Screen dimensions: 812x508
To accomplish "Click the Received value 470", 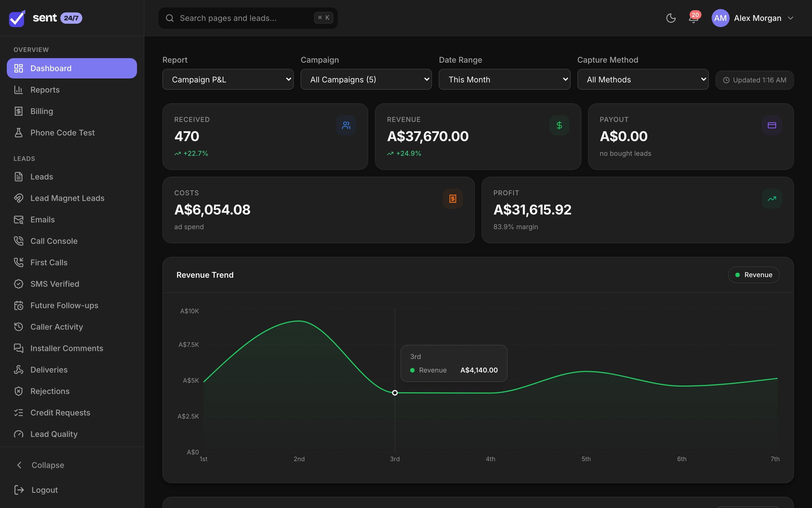I will point(187,136).
